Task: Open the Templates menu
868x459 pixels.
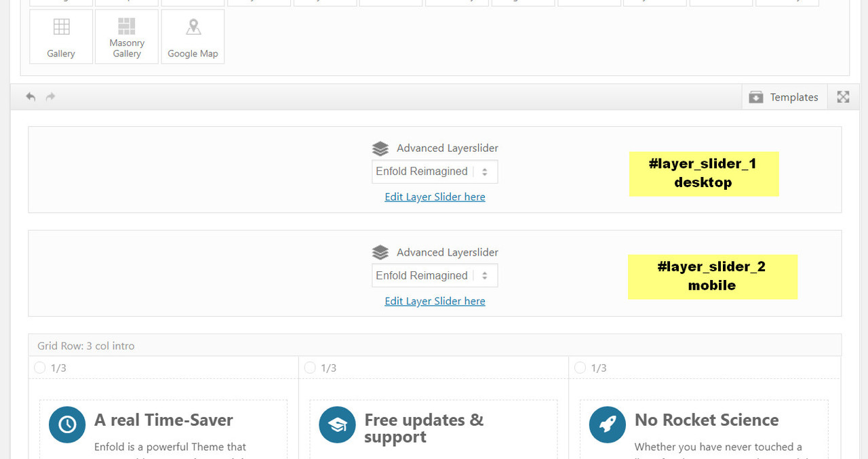Action: coord(785,97)
